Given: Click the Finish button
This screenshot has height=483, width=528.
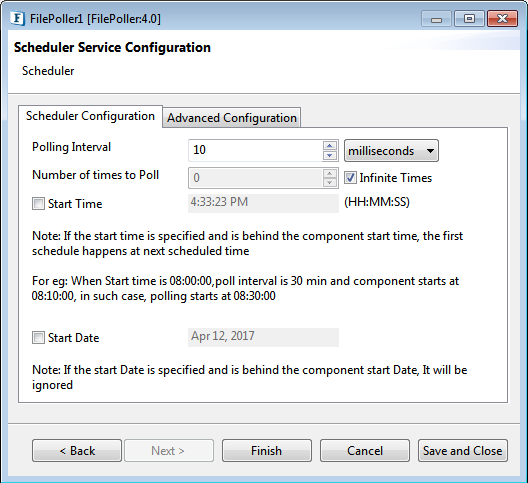Looking at the screenshot, I should [267, 451].
